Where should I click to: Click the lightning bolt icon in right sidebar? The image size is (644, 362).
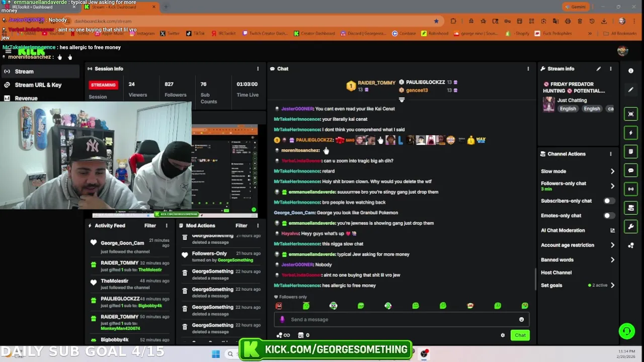[631, 133]
